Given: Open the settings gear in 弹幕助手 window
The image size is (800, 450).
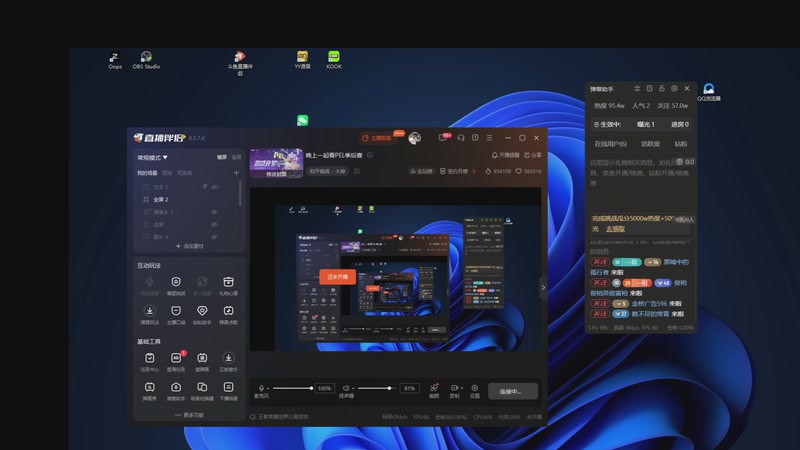Looking at the screenshot, I should point(674,88).
